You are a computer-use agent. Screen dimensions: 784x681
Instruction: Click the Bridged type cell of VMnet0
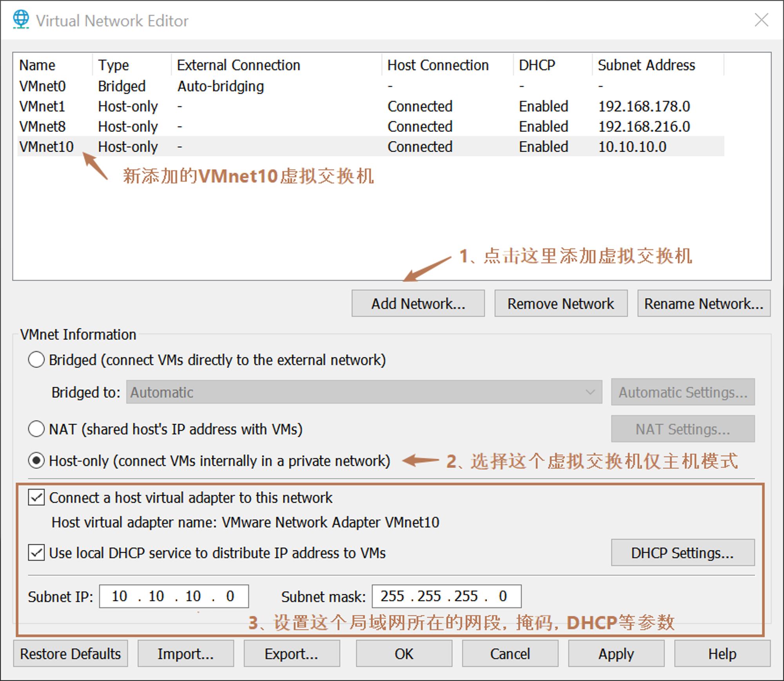click(122, 86)
